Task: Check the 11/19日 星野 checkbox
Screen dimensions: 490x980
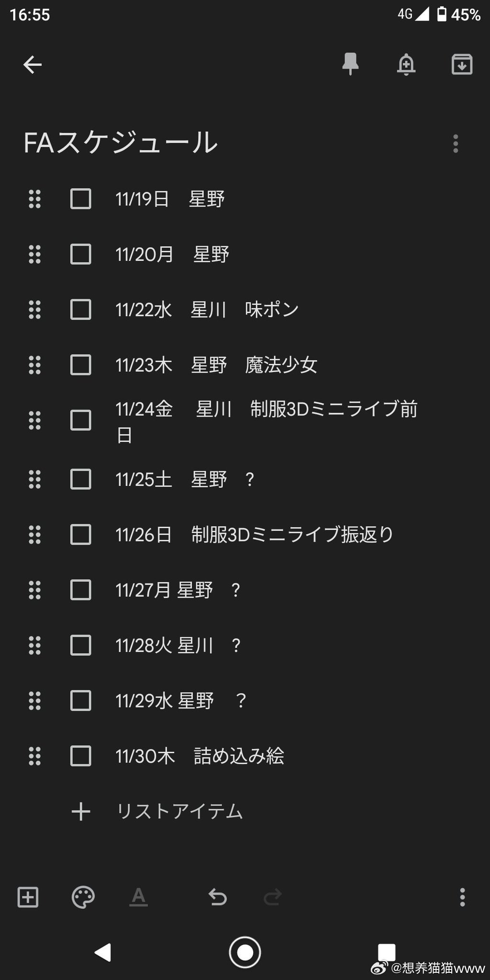Action: [x=81, y=199]
